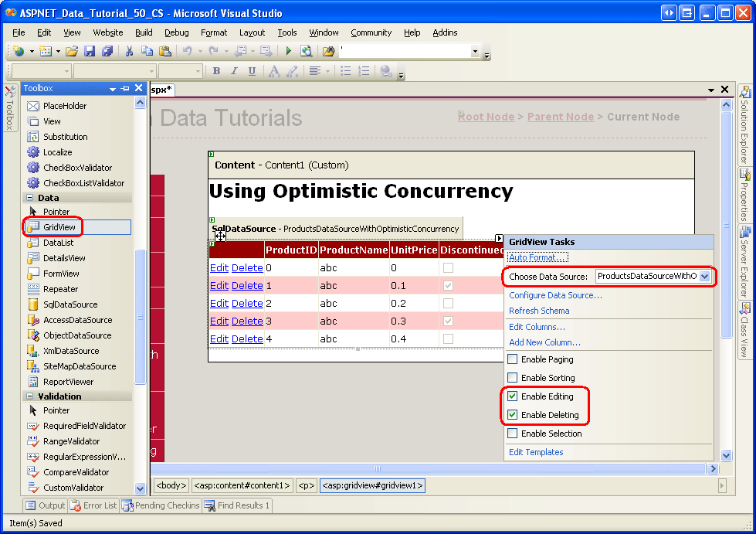Viewport: 756px width, 534px height.
Task: Toggle Bold formatting in the toolbar
Action: [216, 71]
